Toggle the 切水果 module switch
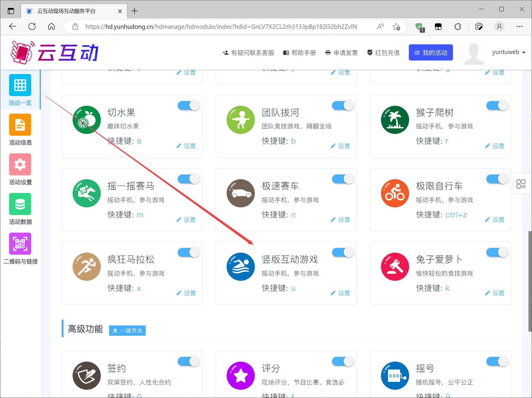 point(189,105)
